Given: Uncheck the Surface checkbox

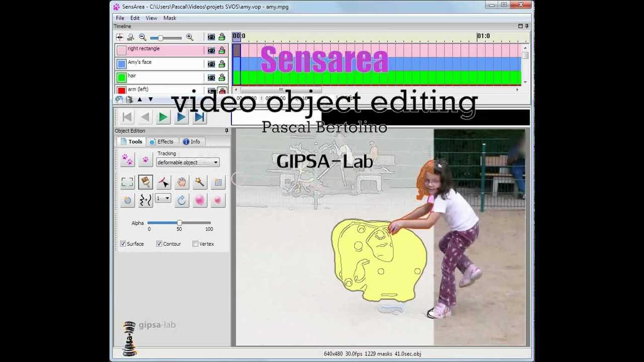Looking at the screenshot, I should pos(123,244).
